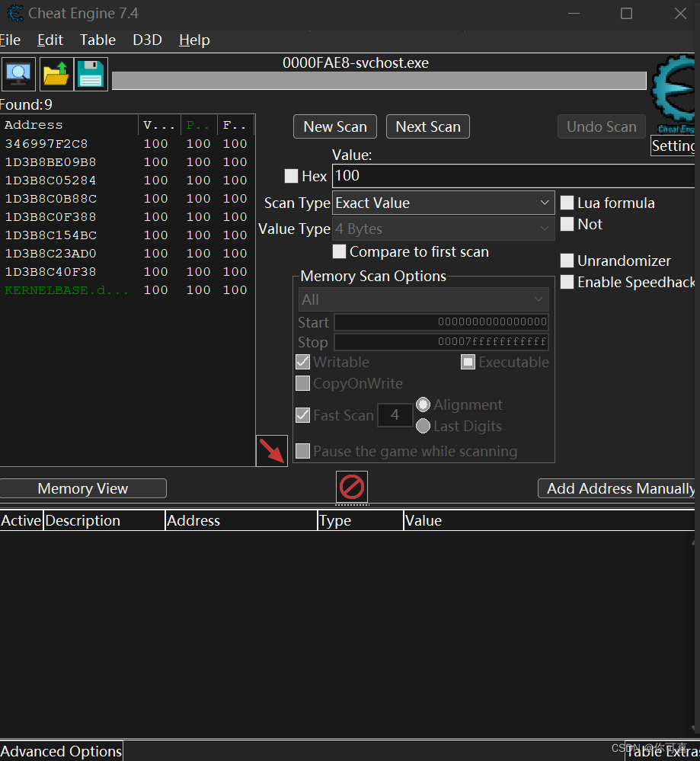
Task: Check Pause the game while scanning
Action: pos(303,451)
